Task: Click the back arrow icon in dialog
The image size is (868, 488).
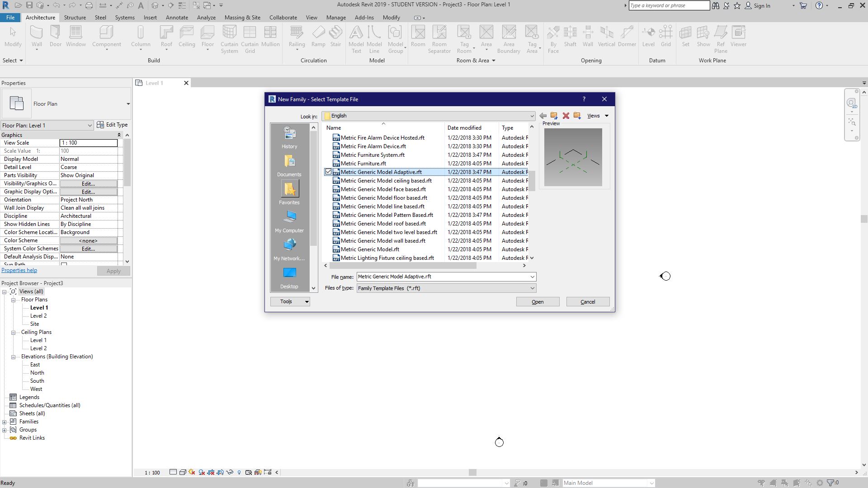Action: tap(543, 116)
